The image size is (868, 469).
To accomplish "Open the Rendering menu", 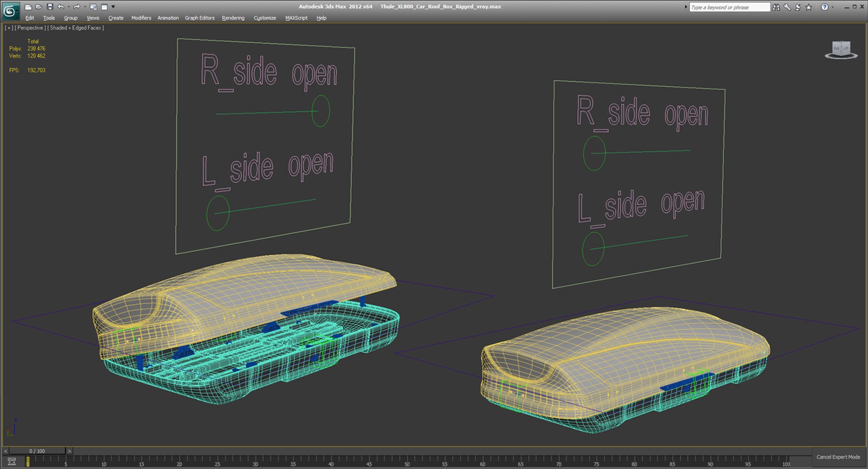I will click(233, 18).
